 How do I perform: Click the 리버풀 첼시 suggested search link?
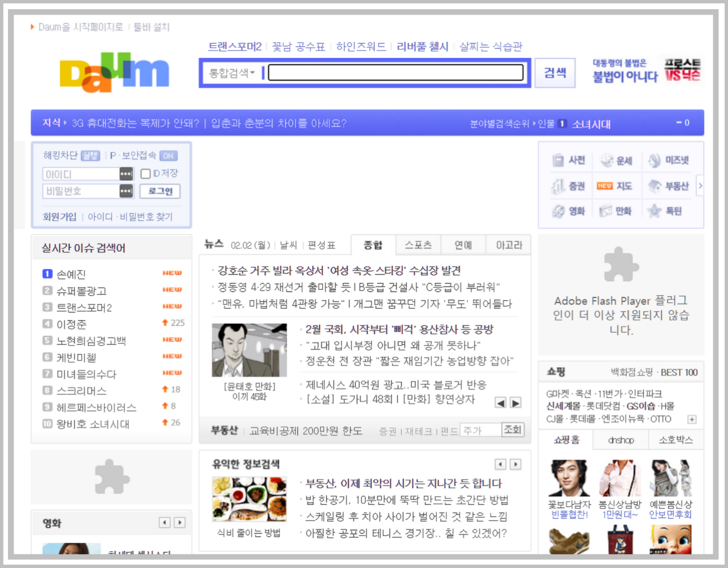[x=422, y=46]
